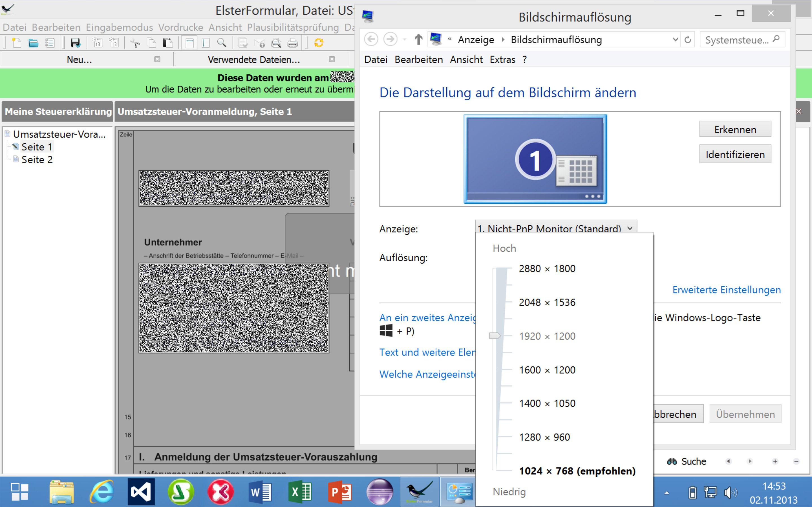Open Plausibilitätsprüfung menu in ElsterFormular

[293, 27]
